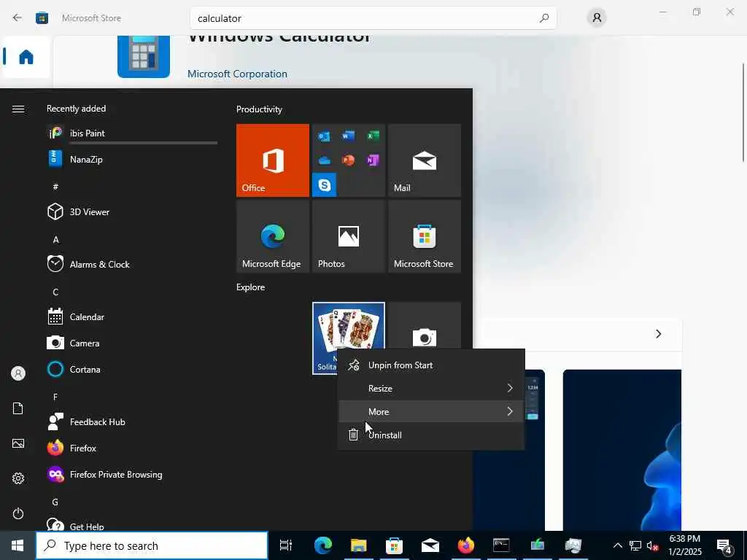747x560 pixels.
Task: Open Home tab in Microsoft Store sidebar
Action: [26, 57]
